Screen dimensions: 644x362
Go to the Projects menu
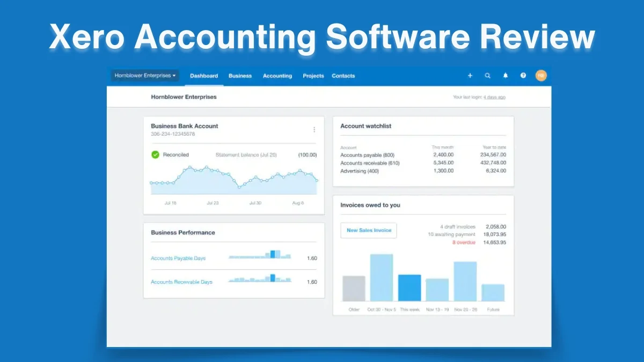click(313, 76)
